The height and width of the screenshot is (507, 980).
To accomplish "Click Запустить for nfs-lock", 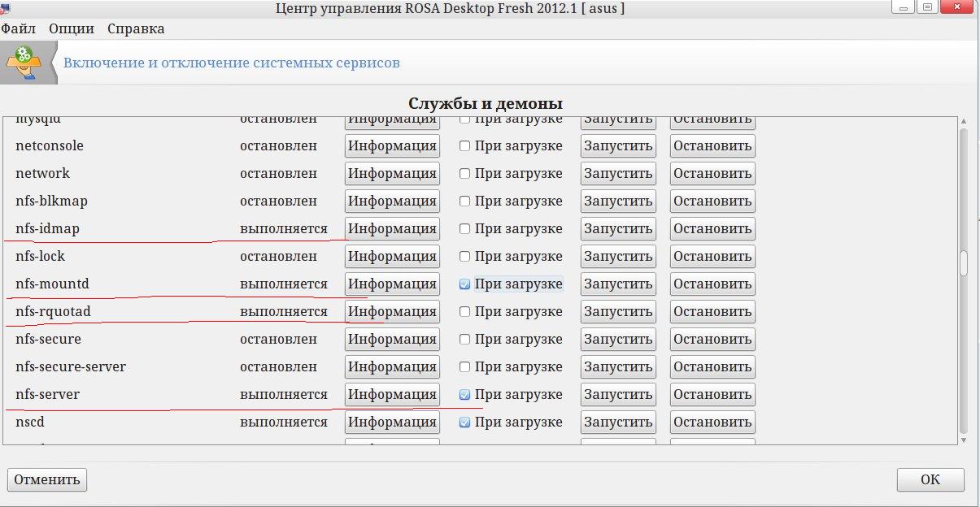I will click(618, 257).
